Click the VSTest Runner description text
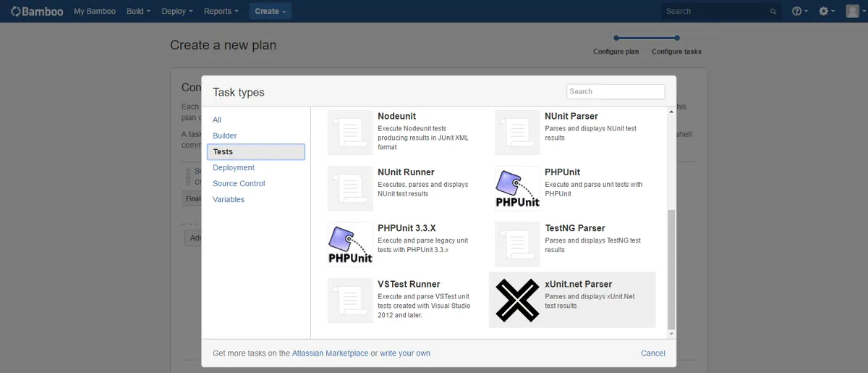This screenshot has height=373, width=868. coord(424,306)
